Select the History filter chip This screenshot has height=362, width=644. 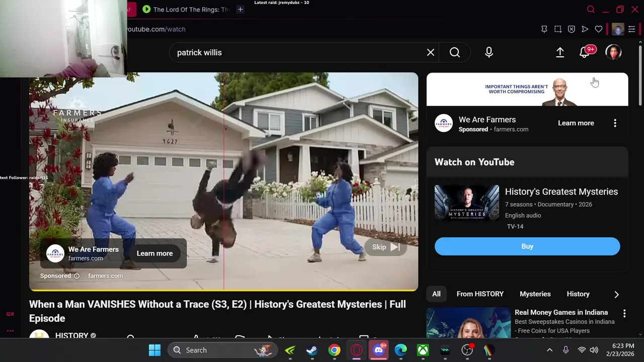click(x=578, y=294)
